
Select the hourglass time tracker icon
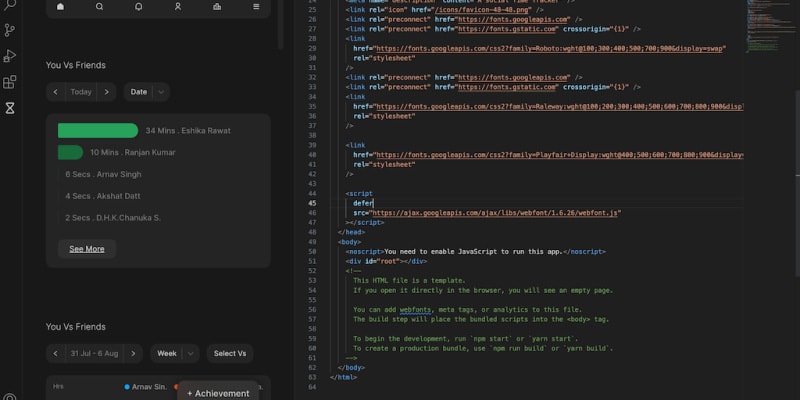[x=10, y=108]
